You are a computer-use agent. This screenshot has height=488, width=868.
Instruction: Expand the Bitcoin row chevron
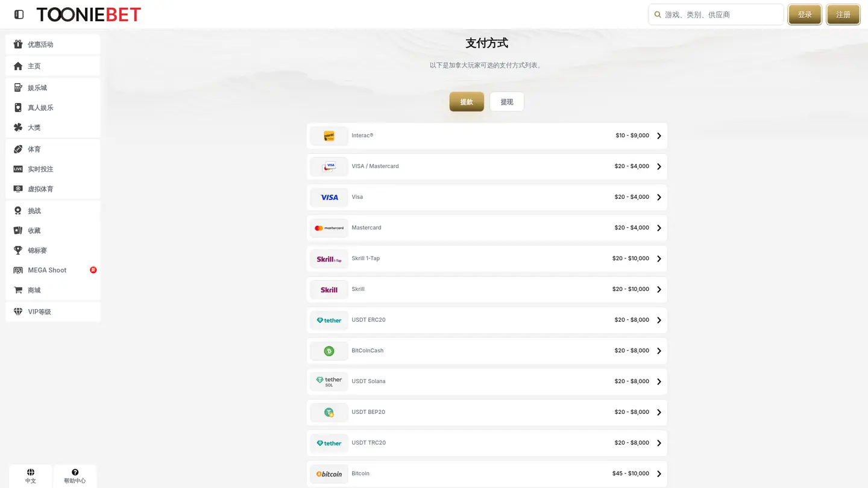click(x=659, y=474)
